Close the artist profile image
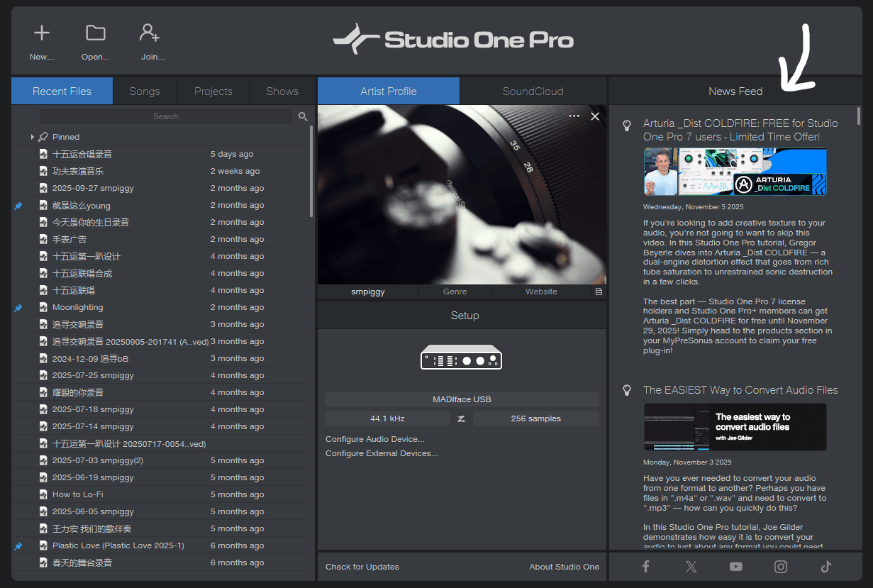 (595, 116)
